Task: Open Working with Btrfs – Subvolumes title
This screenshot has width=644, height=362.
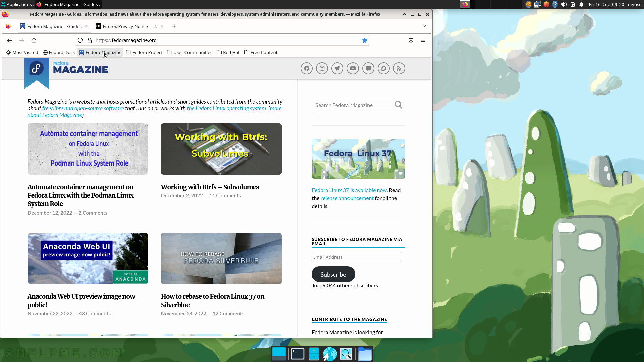Action: (210, 187)
